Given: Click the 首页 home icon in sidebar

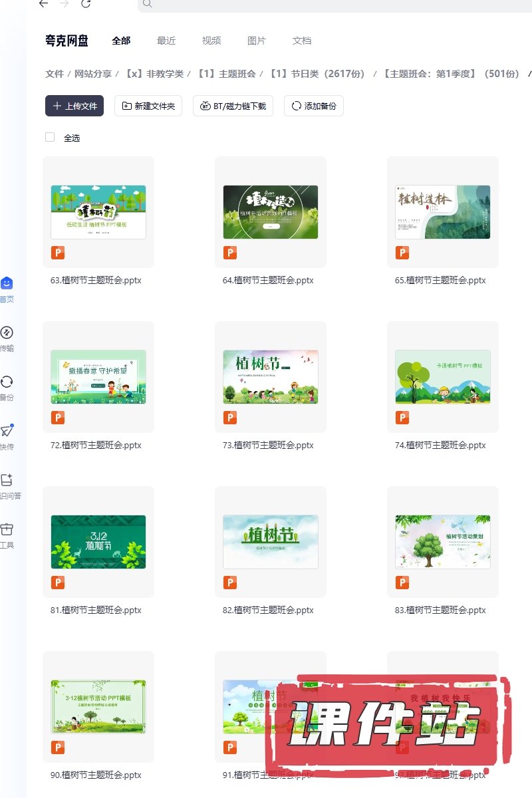Looking at the screenshot, I should [7, 284].
